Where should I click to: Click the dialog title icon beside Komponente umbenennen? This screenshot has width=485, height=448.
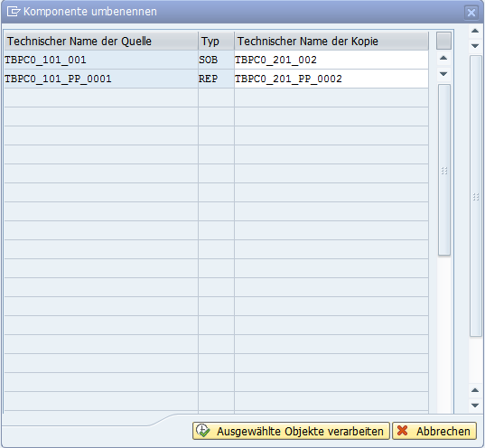(x=14, y=12)
